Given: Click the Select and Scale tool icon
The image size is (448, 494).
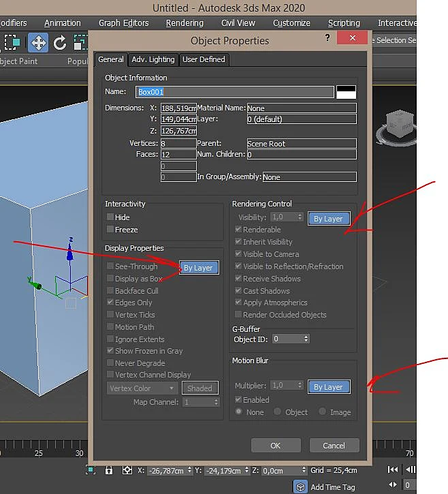Looking at the screenshot, I should [x=80, y=42].
